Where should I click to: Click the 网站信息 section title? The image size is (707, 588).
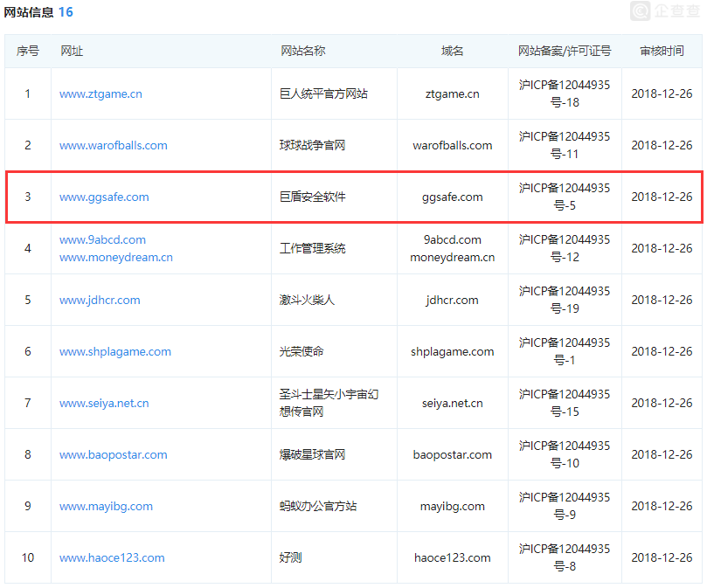28,12
